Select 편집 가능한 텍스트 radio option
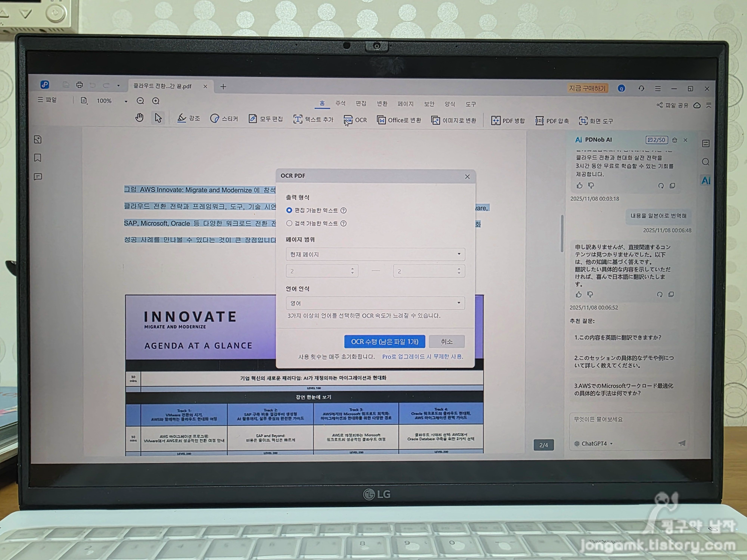This screenshot has width=747, height=560. (289, 210)
